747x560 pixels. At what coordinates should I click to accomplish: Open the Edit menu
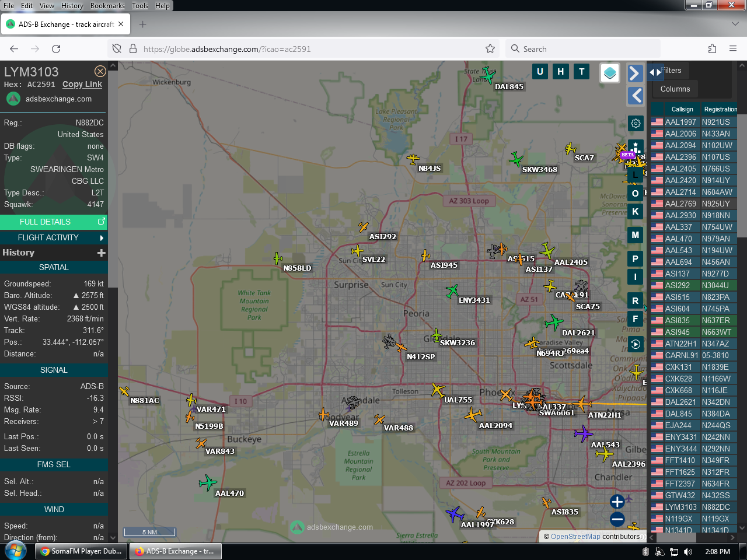click(x=27, y=6)
